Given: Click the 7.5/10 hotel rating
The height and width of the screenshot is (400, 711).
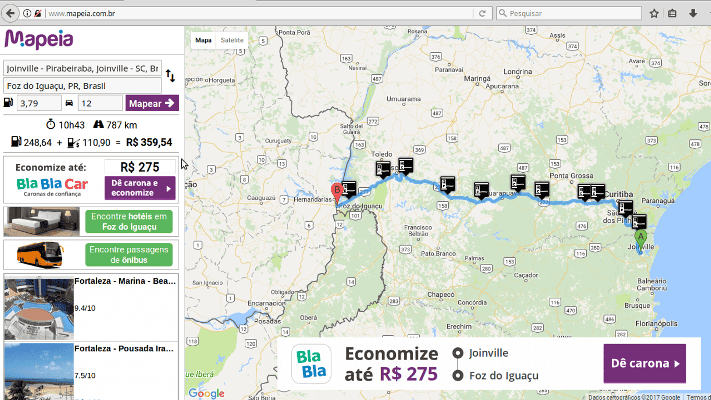Looking at the screenshot, I should 85,376.
